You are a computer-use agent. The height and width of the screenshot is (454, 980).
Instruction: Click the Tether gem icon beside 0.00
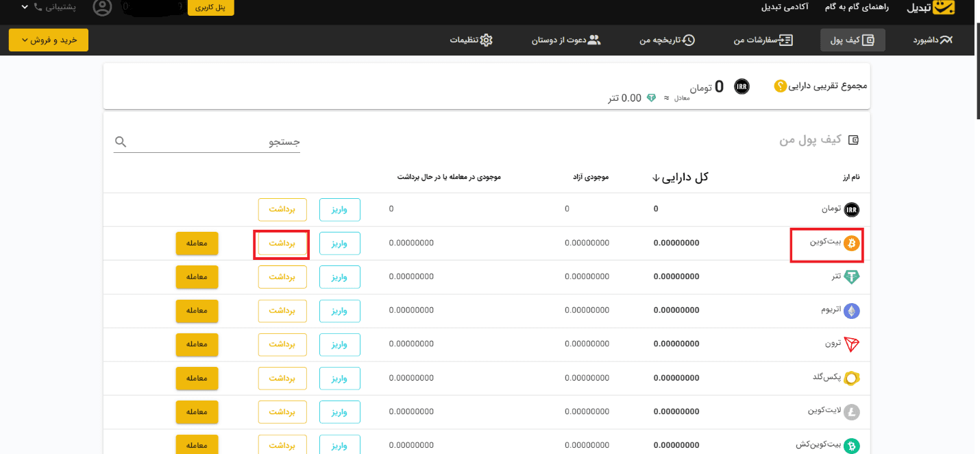click(x=651, y=98)
